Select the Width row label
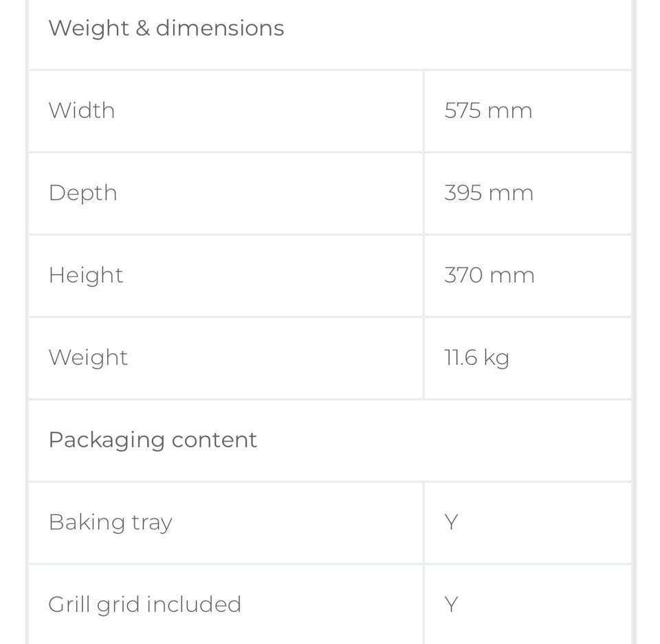Viewport: 660px width, 644px height. click(x=82, y=111)
